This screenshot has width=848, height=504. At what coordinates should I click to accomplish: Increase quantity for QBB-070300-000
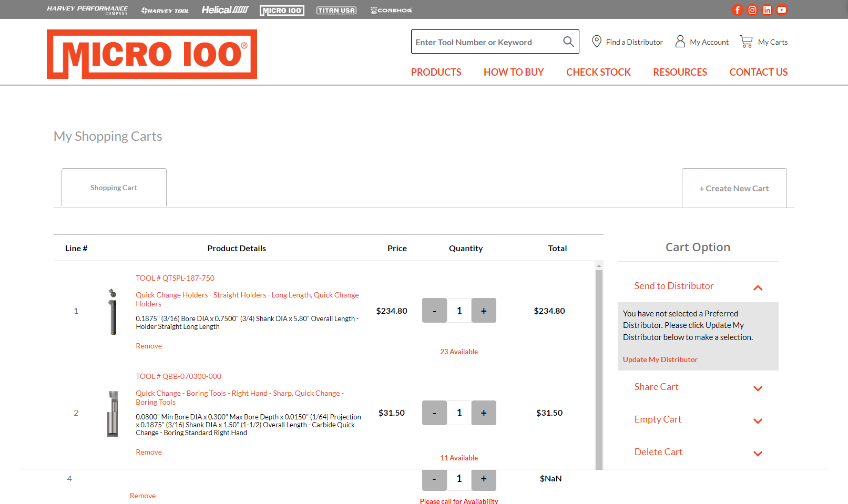click(x=483, y=413)
